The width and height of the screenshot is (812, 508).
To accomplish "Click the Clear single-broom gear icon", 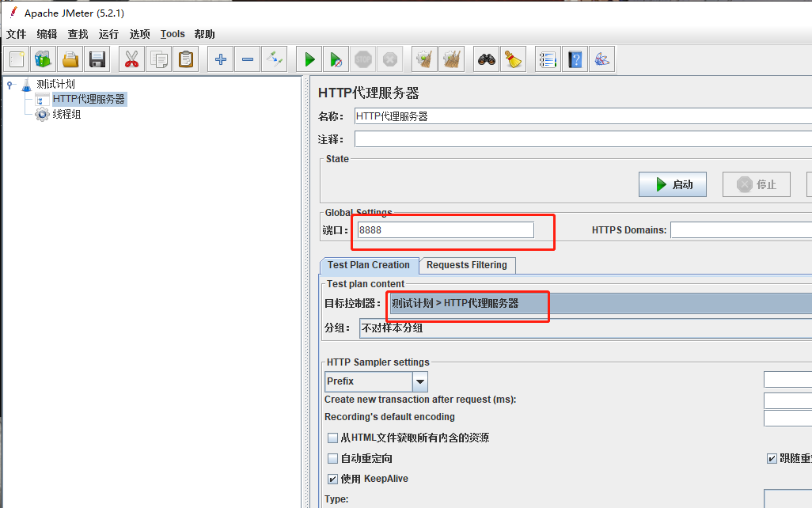I will (425, 59).
